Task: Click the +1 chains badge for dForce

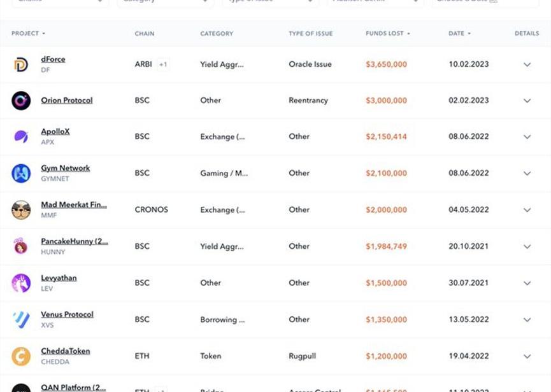Action: (163, 64)
